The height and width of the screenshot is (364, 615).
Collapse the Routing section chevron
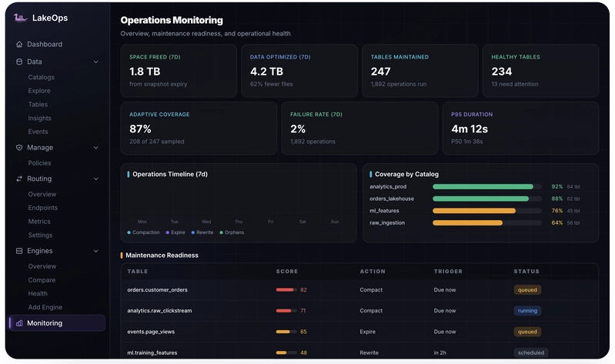pyautogui.click(x=95, y=179)
